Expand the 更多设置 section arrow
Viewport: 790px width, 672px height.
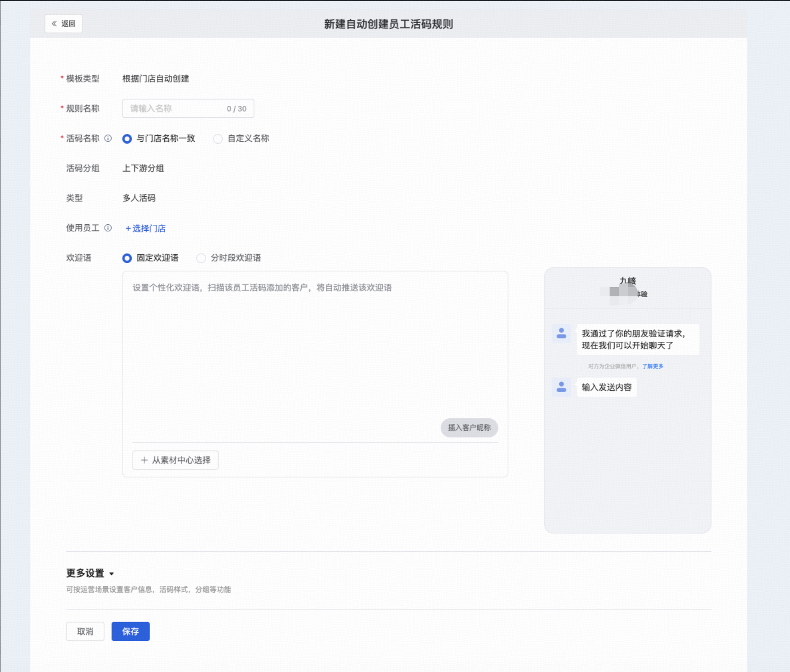112,574
